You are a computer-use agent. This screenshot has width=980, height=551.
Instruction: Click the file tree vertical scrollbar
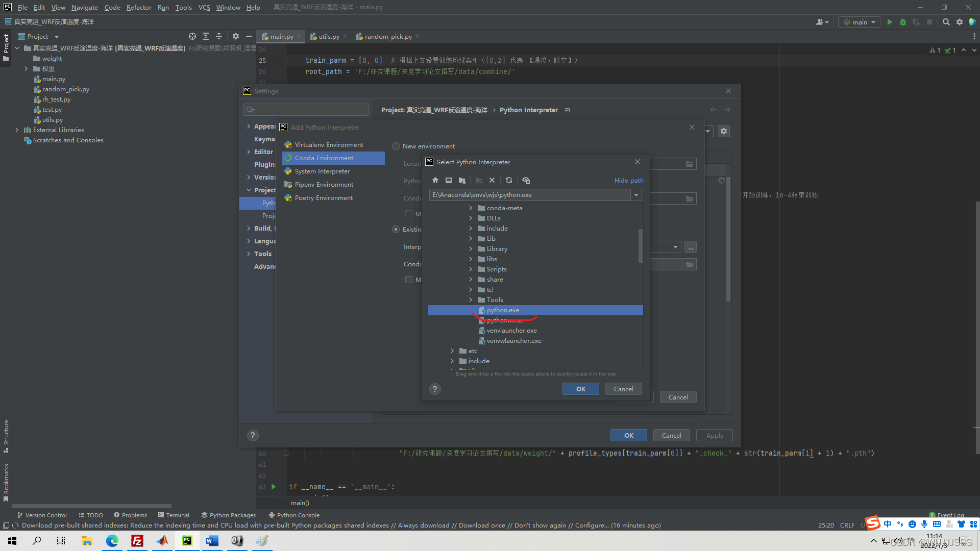point(640,246)
